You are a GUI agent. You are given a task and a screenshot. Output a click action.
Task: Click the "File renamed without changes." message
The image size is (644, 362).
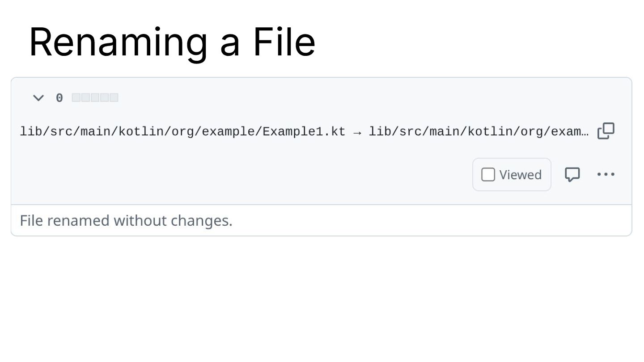pos(126,221)
